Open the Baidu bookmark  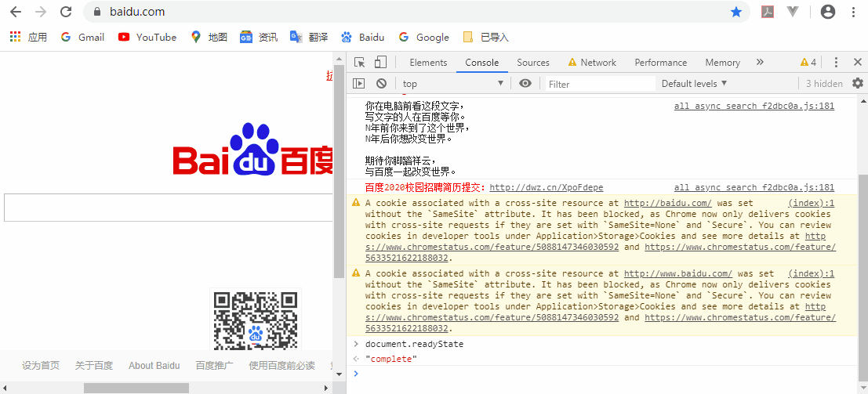362,37
